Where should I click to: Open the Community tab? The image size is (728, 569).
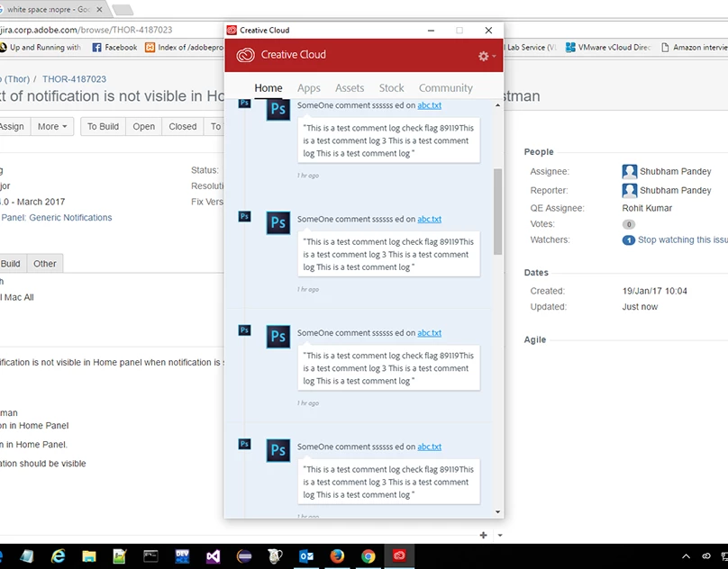pos(445,88)
